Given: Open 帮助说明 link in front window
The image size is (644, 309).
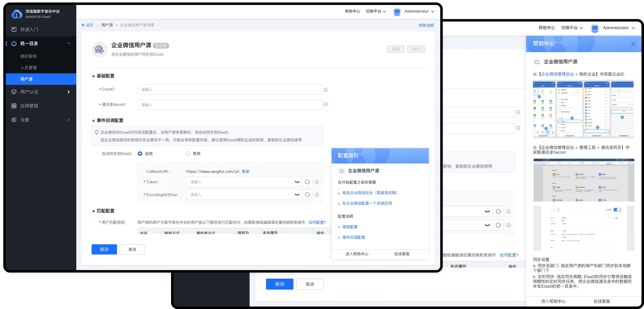Looking at the screenshot, I should 426,25.
